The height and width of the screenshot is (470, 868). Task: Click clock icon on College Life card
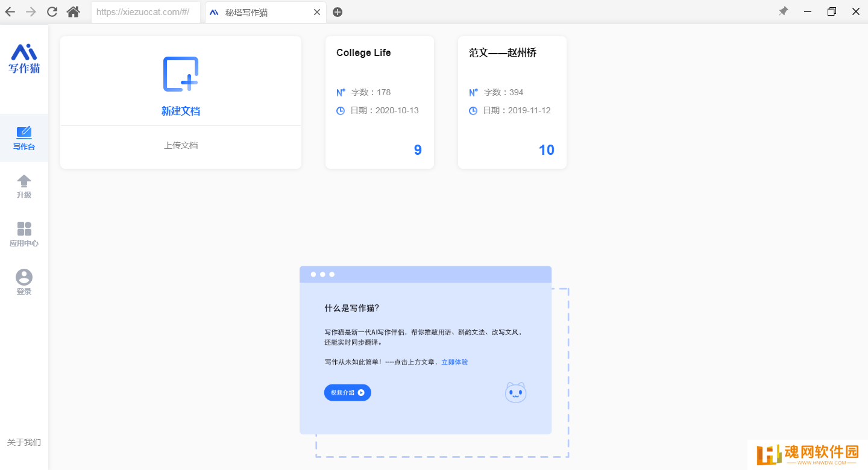point(341,111)
